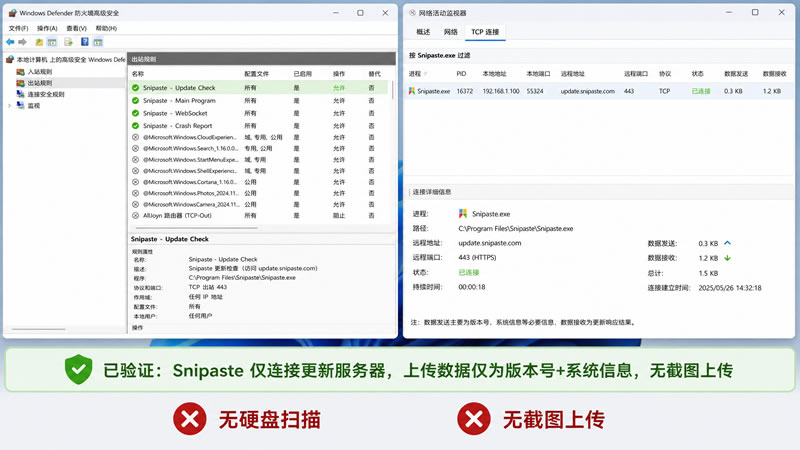Sort connections by the 状态 column header
800x450 pixels.
click(697, 74)
